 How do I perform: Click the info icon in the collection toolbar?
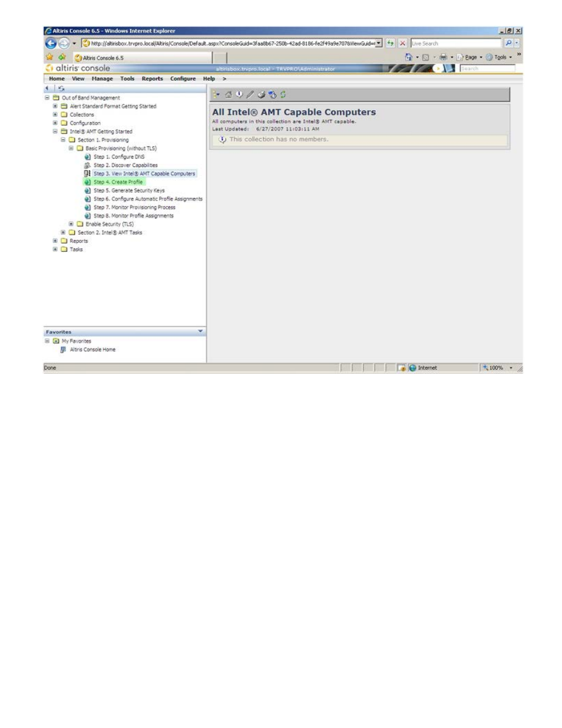[x=239, y=94]
